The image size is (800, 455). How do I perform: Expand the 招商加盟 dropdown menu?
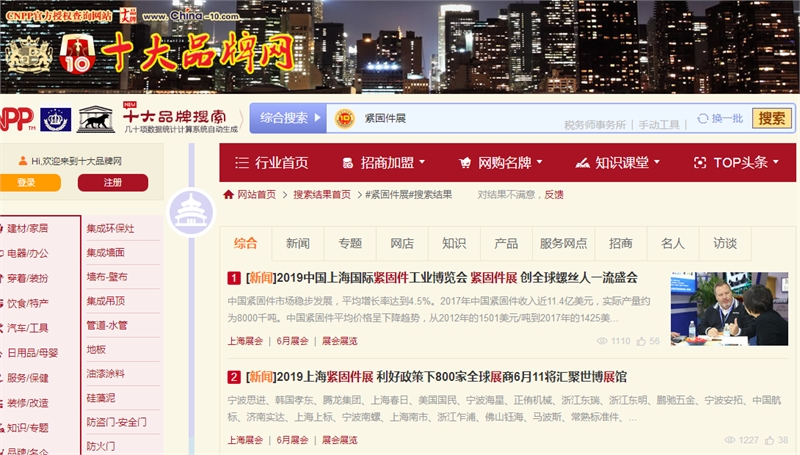click(x=422, y=162)
